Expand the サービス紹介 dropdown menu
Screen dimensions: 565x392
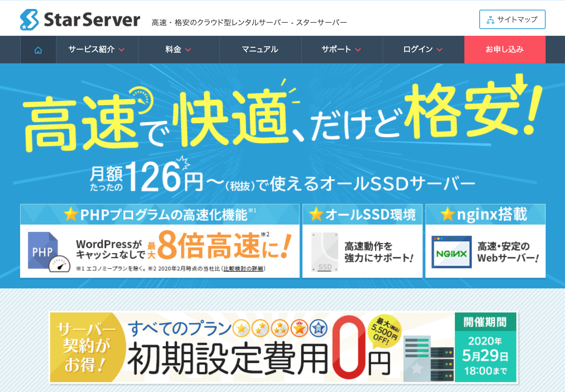[x=97, y=50]
